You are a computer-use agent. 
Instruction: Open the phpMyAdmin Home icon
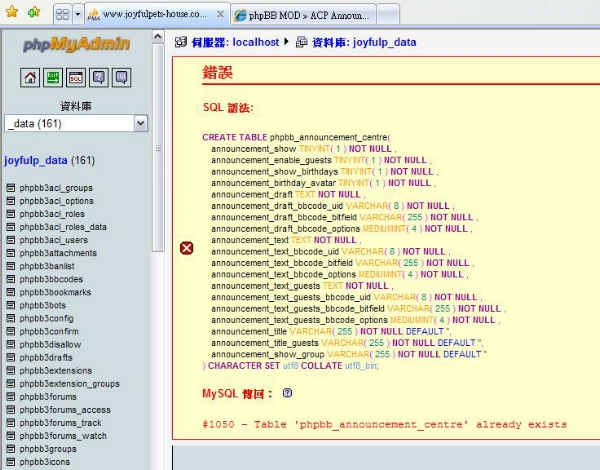[x=30, y=78]
